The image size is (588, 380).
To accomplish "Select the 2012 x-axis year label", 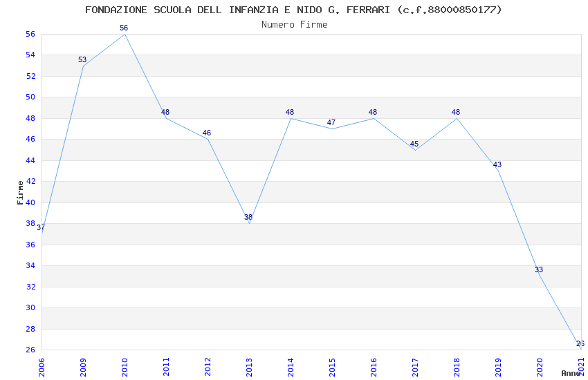I will [208, 367].
